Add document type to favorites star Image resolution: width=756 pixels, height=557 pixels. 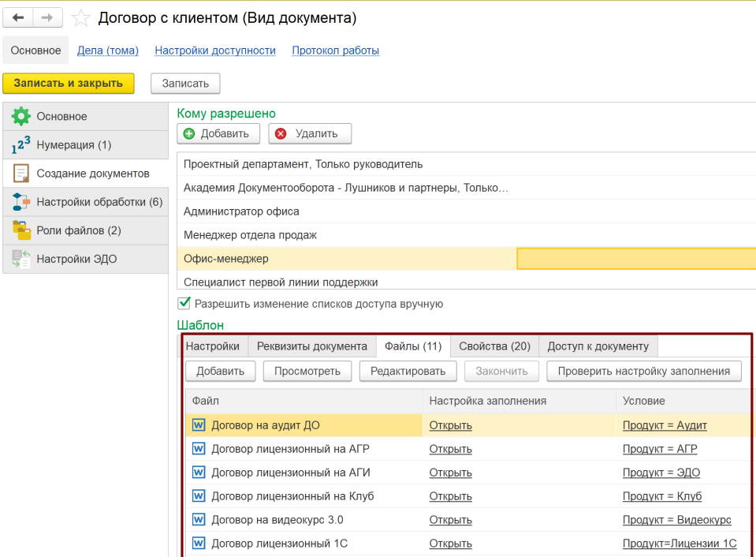80,18
